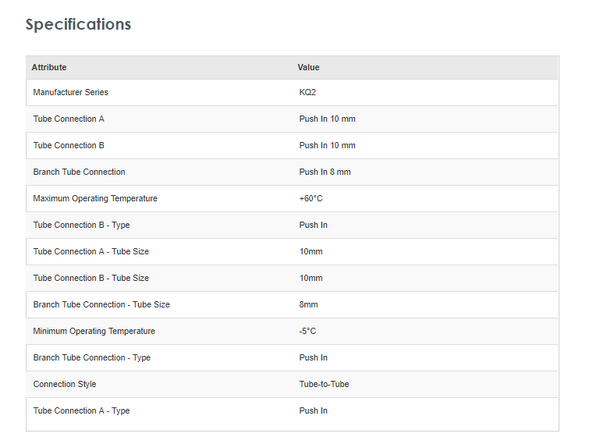The image size is (600, 444).
Task: Select the Push In 10 mm value for Tube Connection A
Action: [327, 119]
